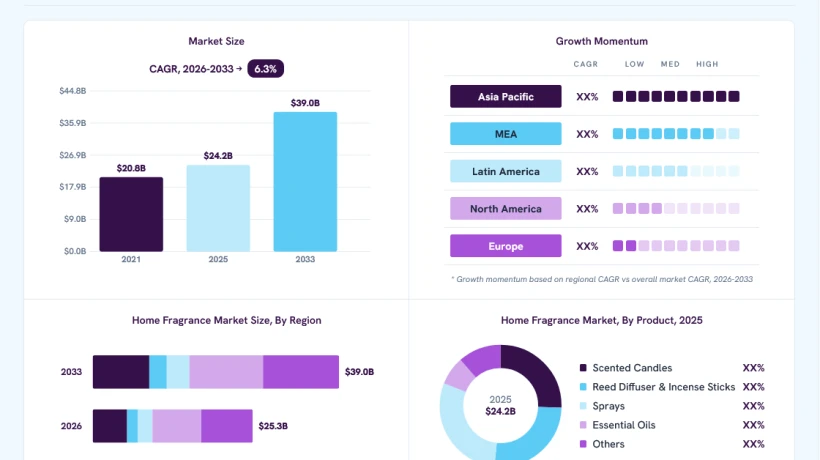The width and height of the screenshot is (820, 460).
Task: Select the Europe region label
Action: [x=506, y=246]
